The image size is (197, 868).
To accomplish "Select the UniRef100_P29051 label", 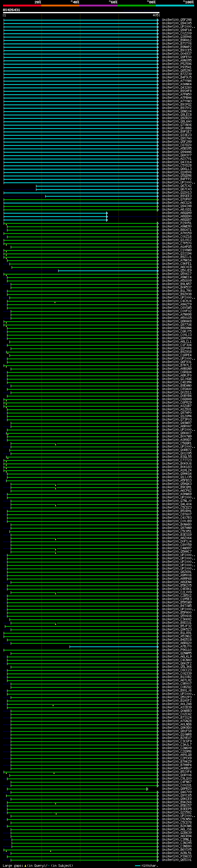I will pos(177,223).
